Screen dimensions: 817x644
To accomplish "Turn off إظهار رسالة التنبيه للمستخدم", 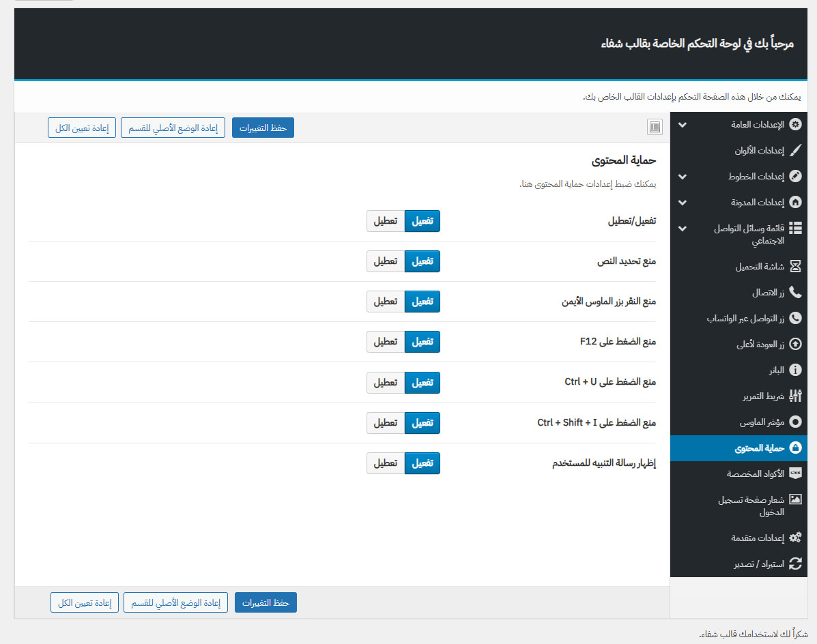I will point(386,463).
